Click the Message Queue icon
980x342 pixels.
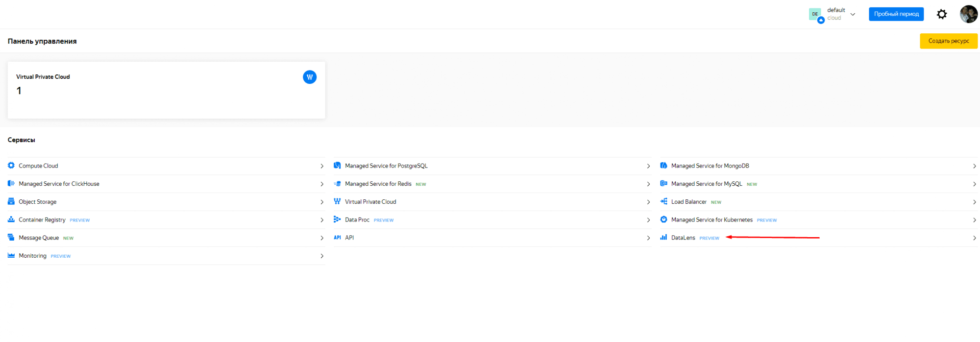coord(11,238)
